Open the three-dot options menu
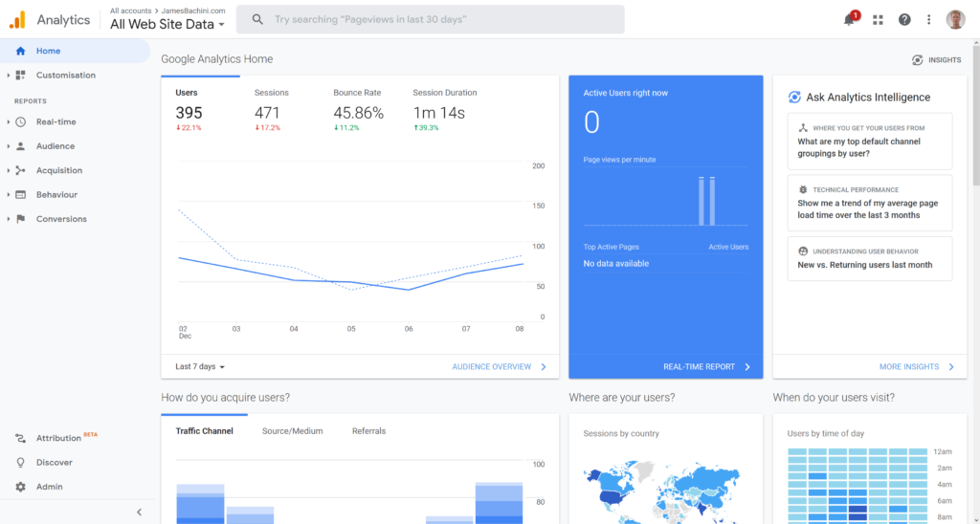Screen dimensions: 980x524 [x=928, y=20]
